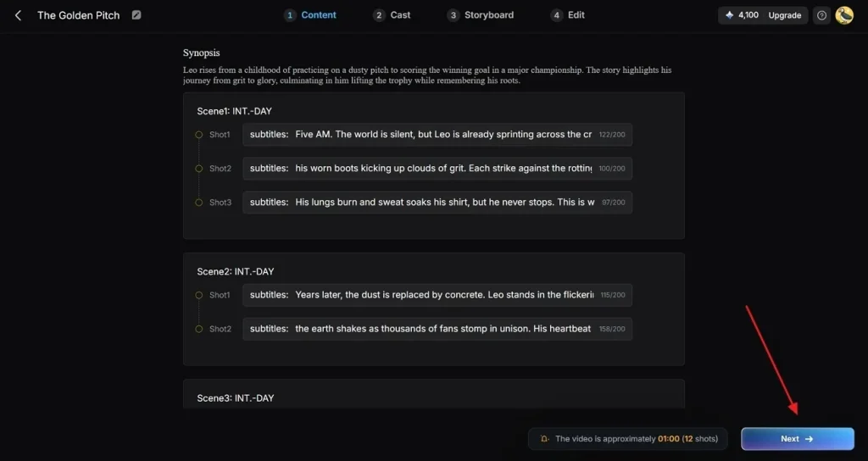Screen dimensions: 868x461
Task: Click the 115/200 character counter
Action: [x=613, y=295]
